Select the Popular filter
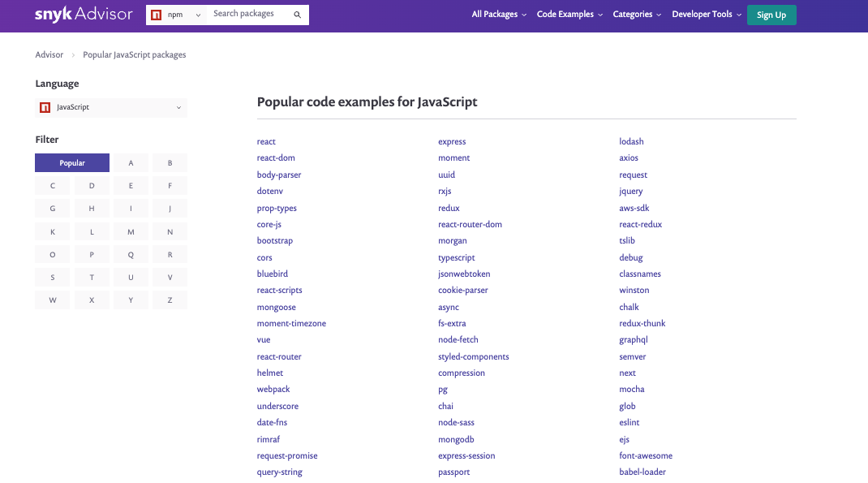 [72, 163]
